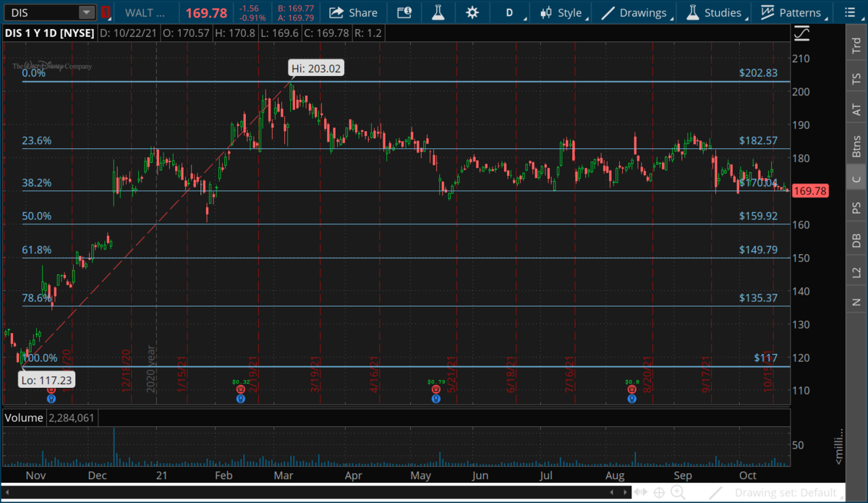The height and width of the screenshot is (503, 868).
Task: Activate the crosshair pointer icon at the bottom
Action: pos(660,493)
